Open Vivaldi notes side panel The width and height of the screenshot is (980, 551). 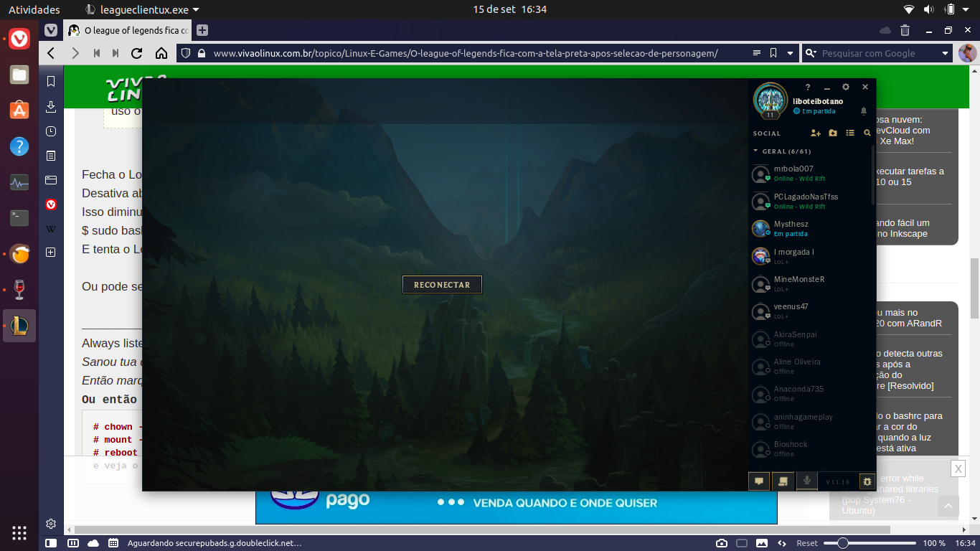coord(51,156)
